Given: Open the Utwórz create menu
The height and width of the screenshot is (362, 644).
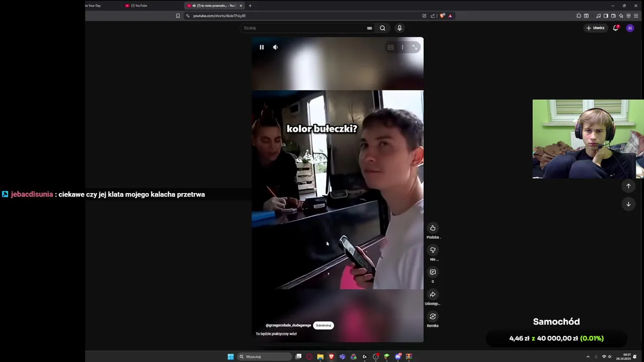Looking at the screenshot, I should pyautogui.click(x=595, y=28).
